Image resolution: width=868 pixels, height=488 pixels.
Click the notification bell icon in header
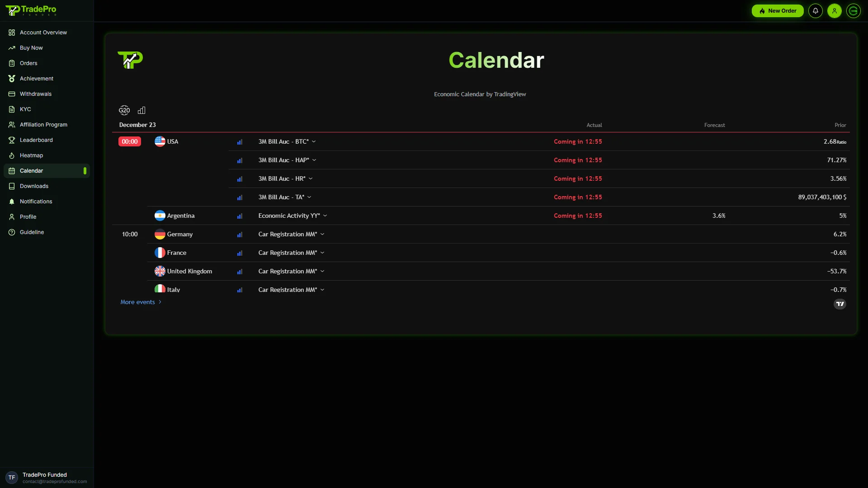[x=815, y=11]
